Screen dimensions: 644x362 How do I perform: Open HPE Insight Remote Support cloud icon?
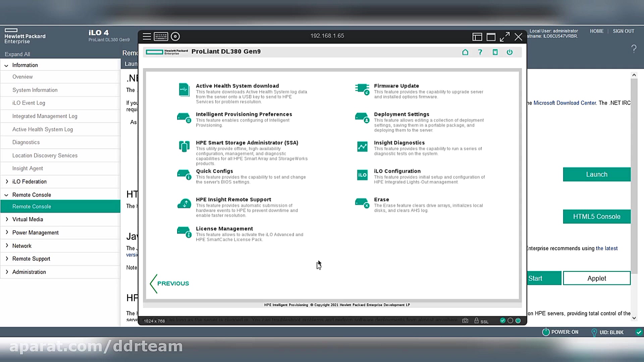pyautogui.click(x=184, y=203)
